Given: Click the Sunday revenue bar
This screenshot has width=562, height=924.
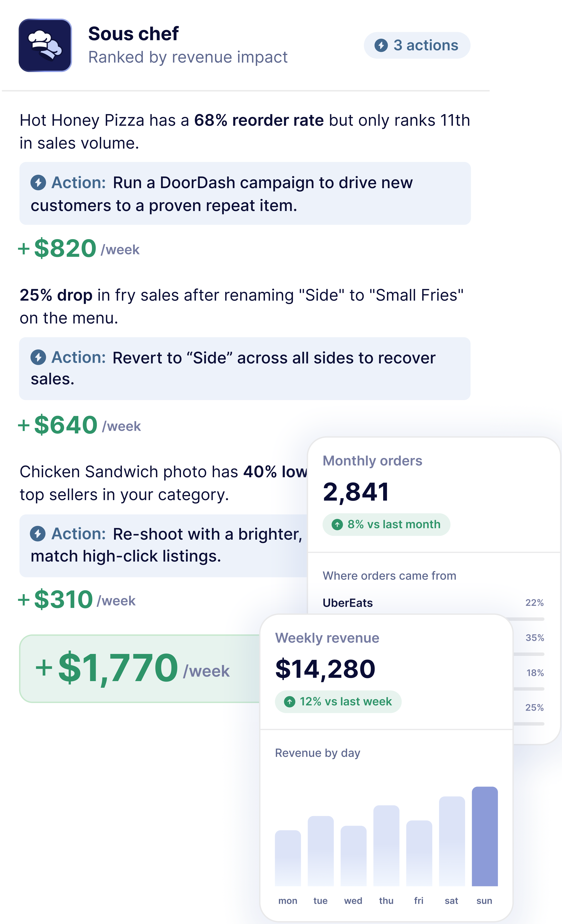Looking at the screenshot, I should (485, 836).
